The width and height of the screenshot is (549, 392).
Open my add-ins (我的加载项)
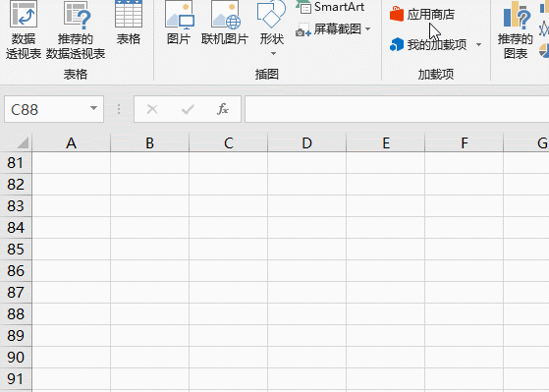coord(428,44)
